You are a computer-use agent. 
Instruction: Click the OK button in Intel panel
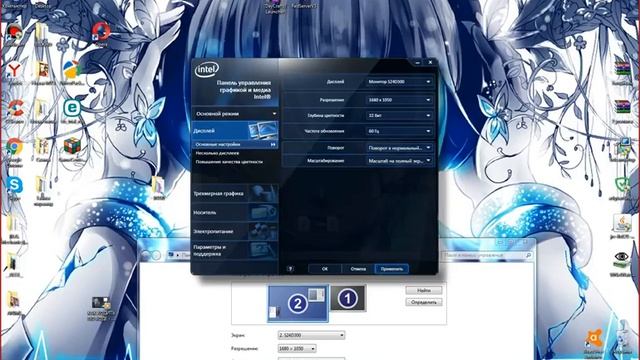coord(324,269)
